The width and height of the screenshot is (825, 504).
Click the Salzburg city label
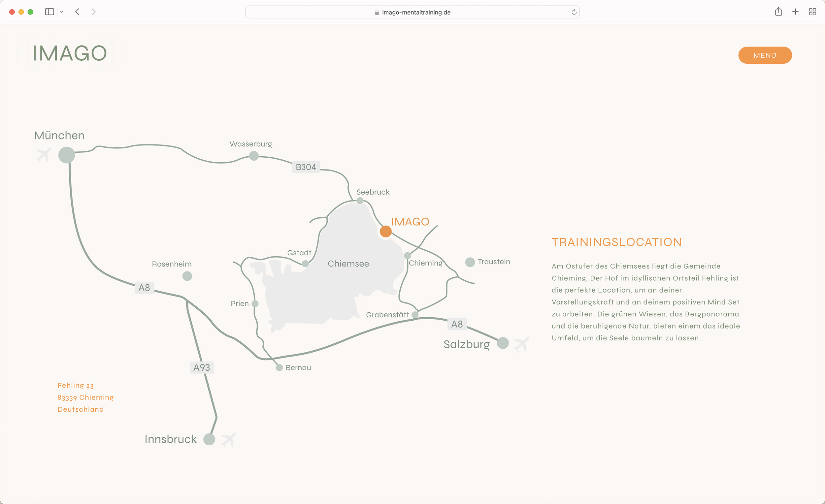(466, 344)
